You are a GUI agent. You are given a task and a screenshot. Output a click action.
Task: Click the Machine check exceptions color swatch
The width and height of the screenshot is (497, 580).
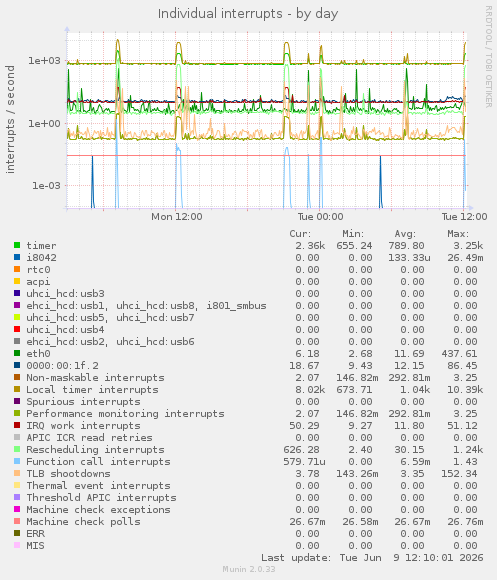17,509
